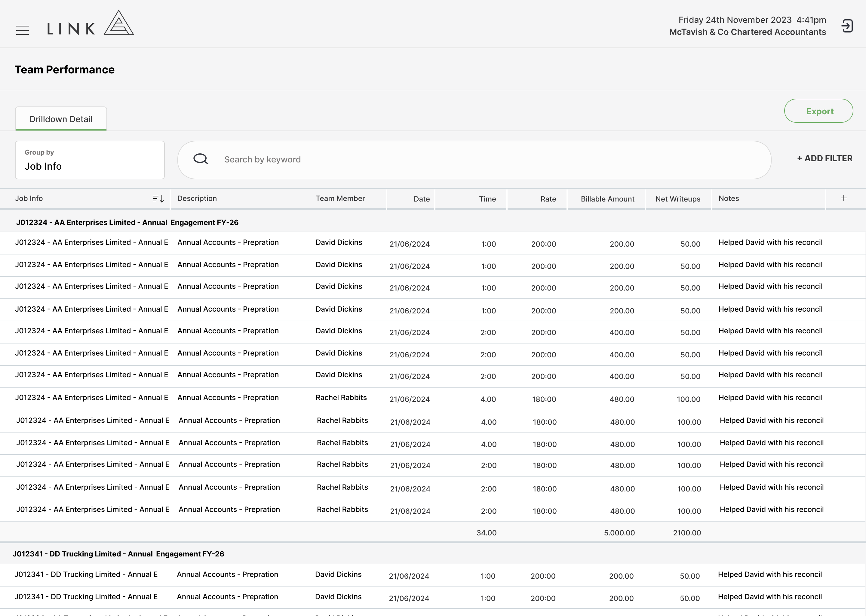Click first 100.00 net writeups cell
Viewport: 866px width, 616px height.
coord(689,399)
